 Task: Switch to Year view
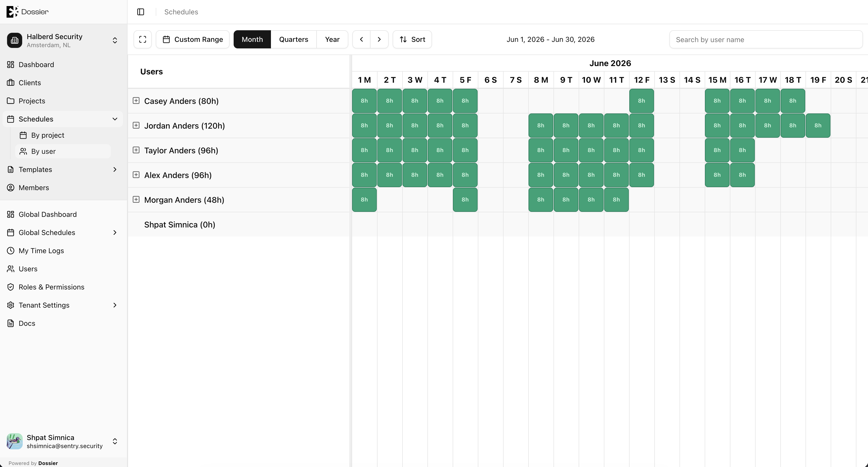(x=332, y=39)
